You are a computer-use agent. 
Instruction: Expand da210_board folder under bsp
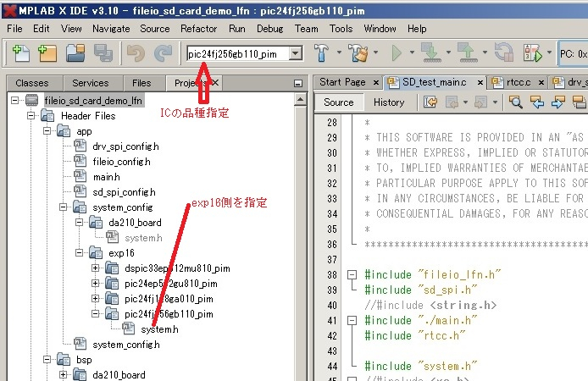click(63, 374)
